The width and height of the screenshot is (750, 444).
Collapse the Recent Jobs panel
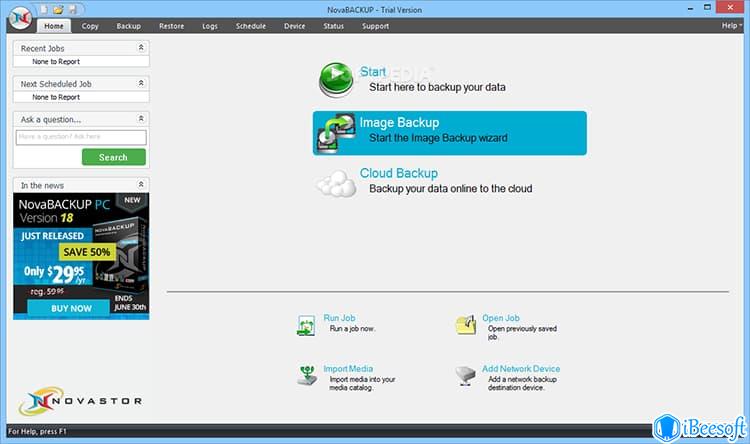coord(141,47)
